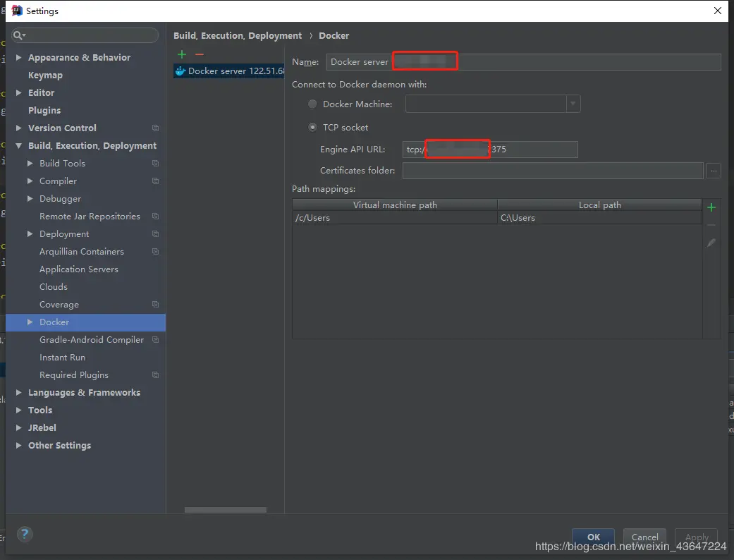Click the help question mark icon
734x560 pixels.
pos(25,534)
